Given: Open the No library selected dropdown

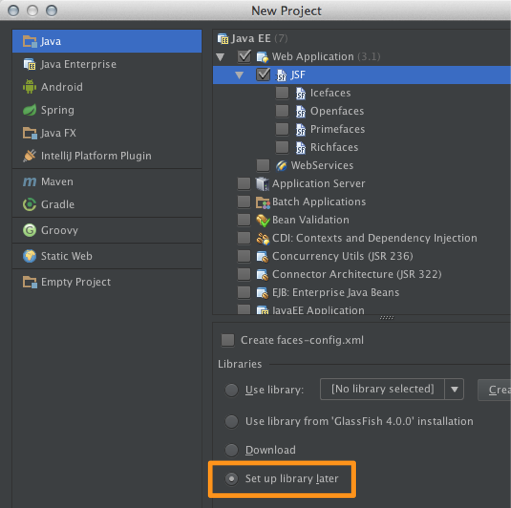Looking at the screenshot, I should (x=391, y=389).
